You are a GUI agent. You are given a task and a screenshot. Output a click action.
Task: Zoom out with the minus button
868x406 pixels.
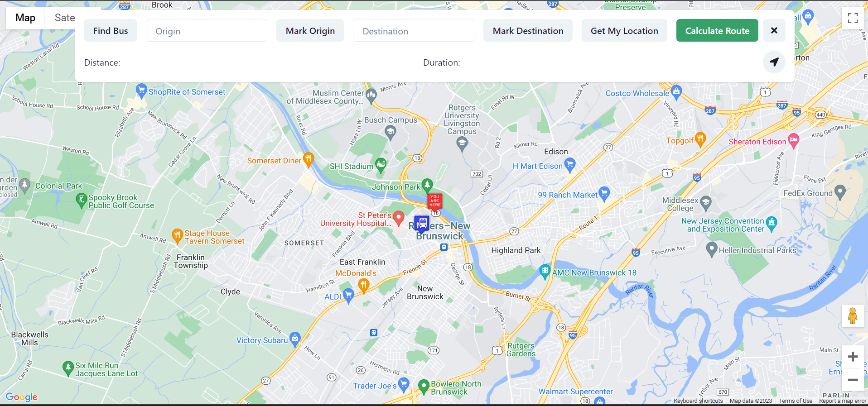tap(853, 380)
